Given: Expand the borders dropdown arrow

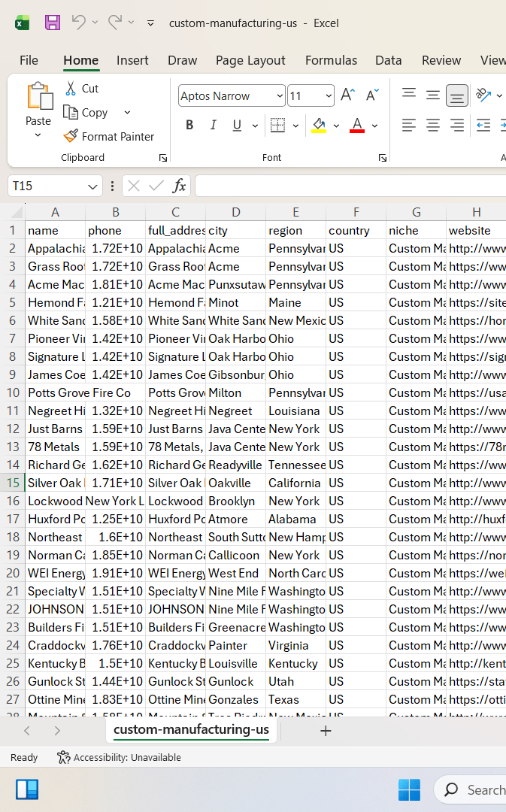Looking at the screenshot, I should (x=295, y=126).
